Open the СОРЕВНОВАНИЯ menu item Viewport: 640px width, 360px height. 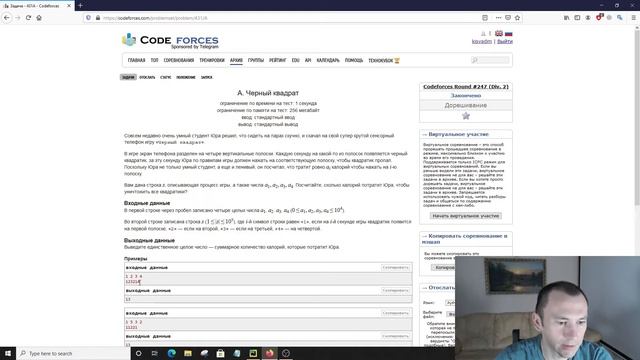(x=179, y=60)
